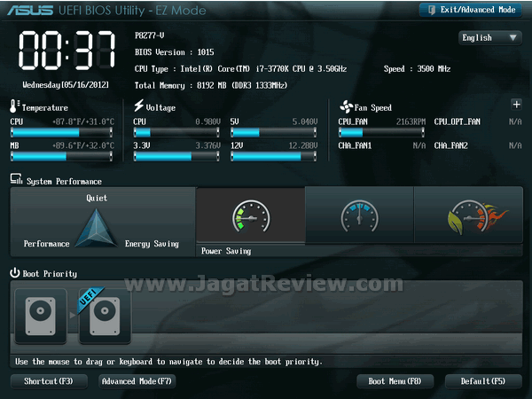Click the date Wednesday[05/16/2012]

66,85
